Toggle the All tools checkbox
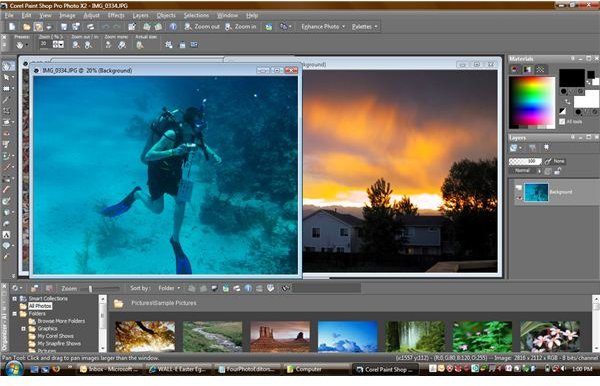Screen dimensions: 600x386 [561, 121]
